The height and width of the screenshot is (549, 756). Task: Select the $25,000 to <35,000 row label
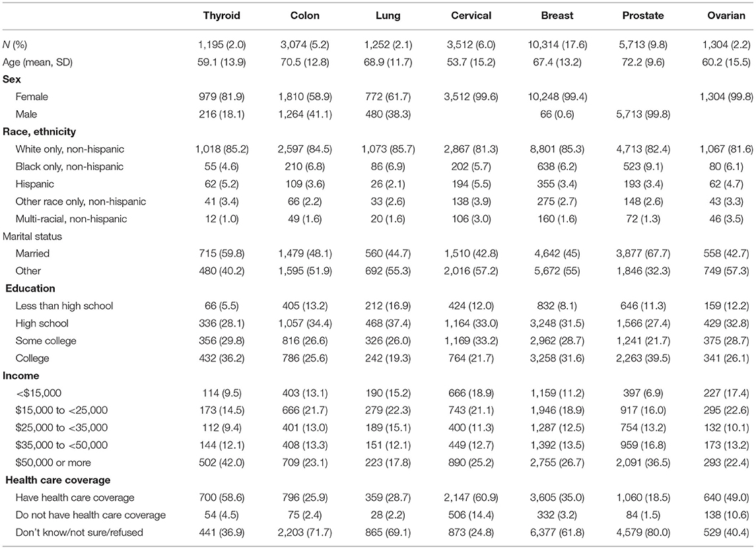(x=61, y=428)
